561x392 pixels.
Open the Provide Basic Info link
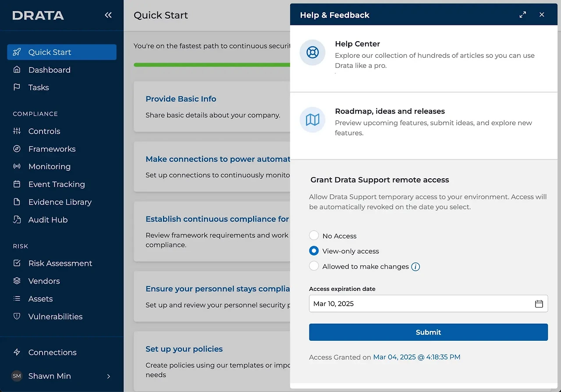coord(181,99)
